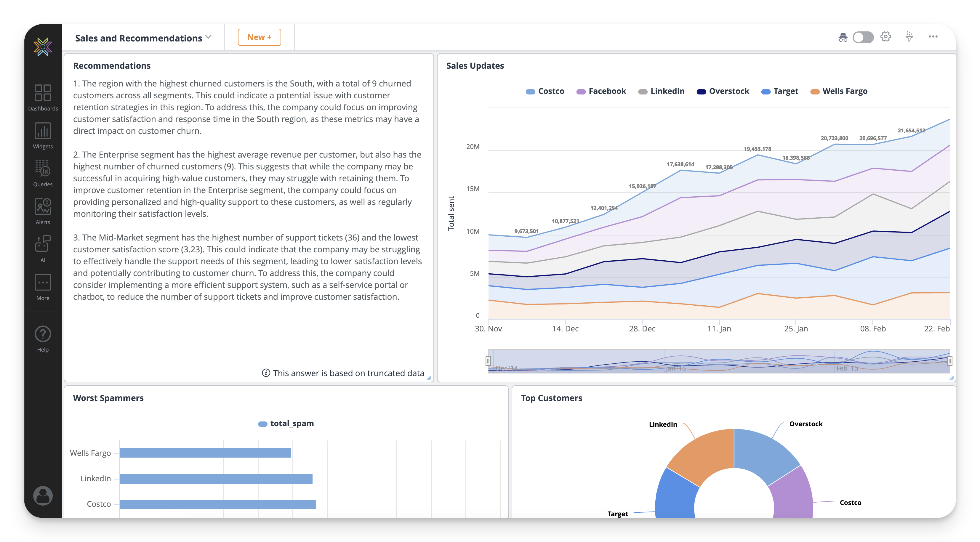980x542 pixels.
Task: Open the user profile avatar
Action: pyautogui.click(x=43, y=495)
